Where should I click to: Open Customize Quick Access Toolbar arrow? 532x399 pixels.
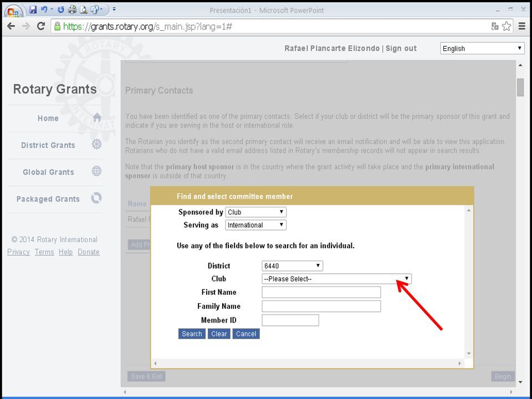tap(114, 9)
